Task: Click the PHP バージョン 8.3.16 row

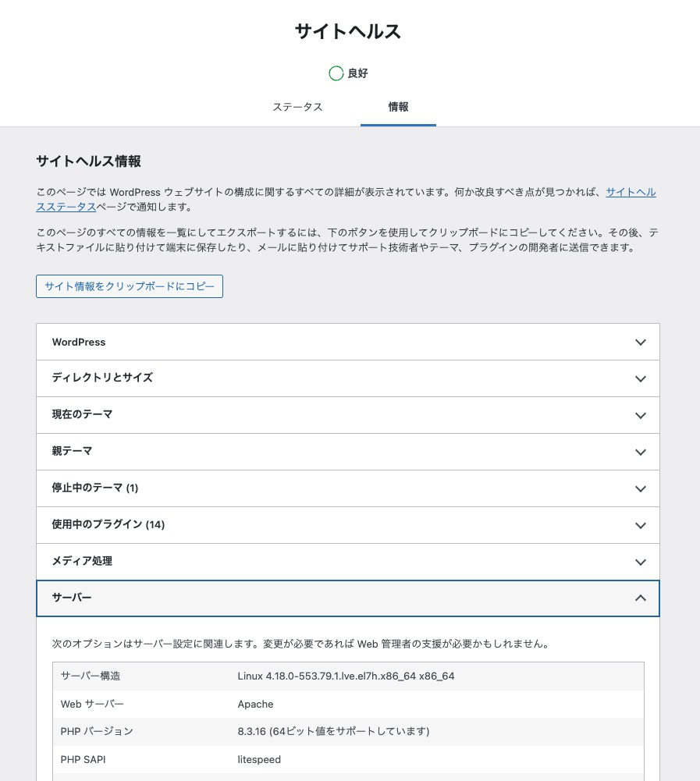Action: (x=348, y=731)
